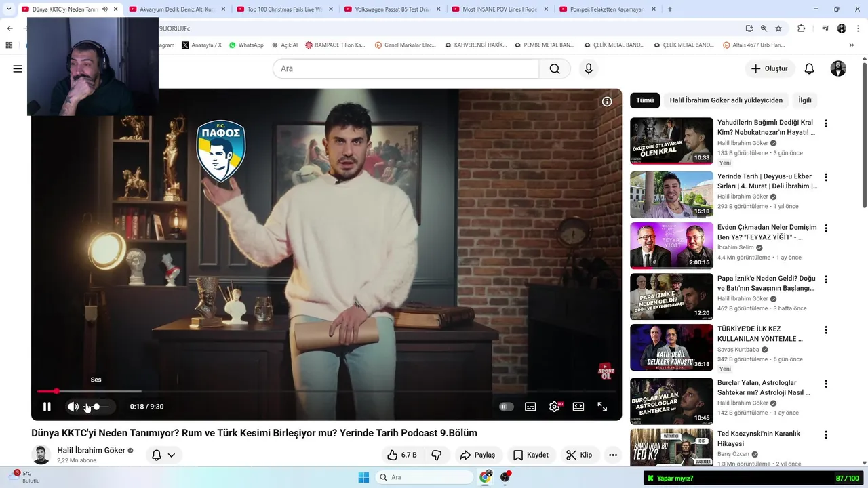Open WhatsApp bookmark
The image size is (868, 488).
246,45
